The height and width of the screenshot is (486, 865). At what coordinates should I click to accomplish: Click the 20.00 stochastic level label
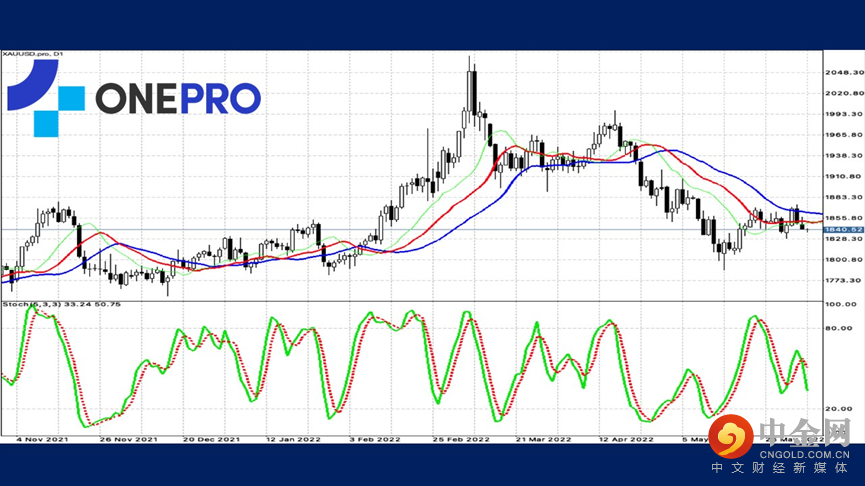point(839,409)
